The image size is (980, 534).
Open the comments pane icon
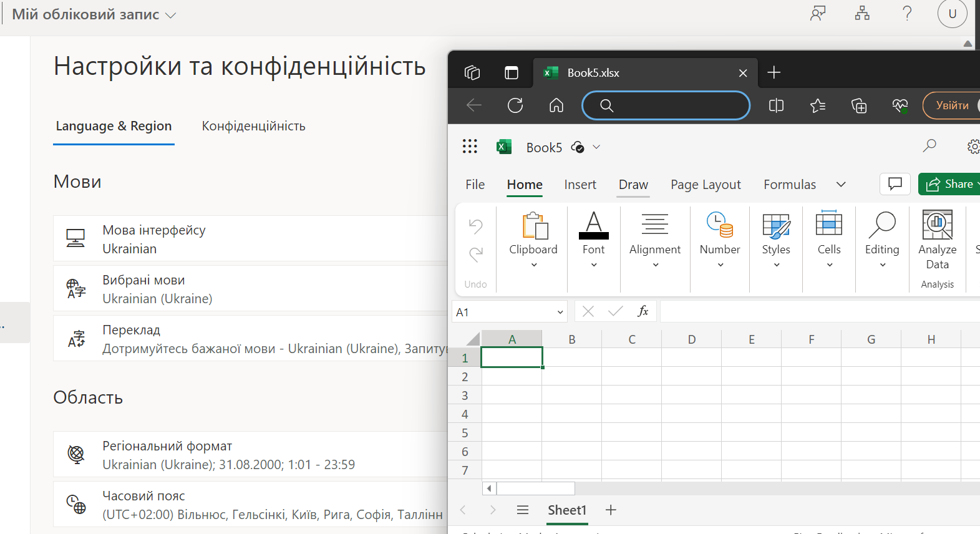895,184
